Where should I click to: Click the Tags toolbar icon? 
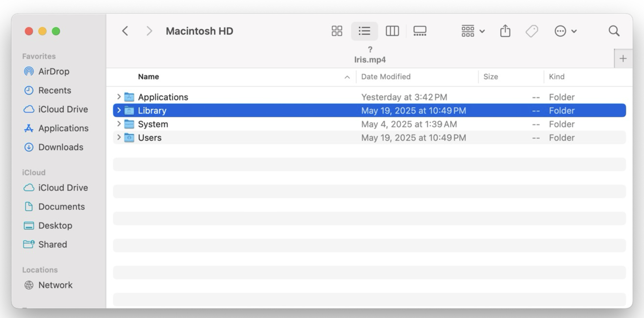[x=532, y=31]
